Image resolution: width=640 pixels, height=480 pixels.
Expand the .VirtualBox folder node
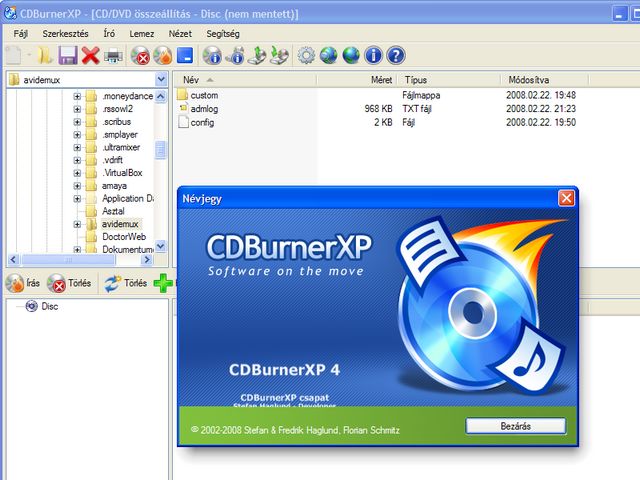tap(77, 173)
